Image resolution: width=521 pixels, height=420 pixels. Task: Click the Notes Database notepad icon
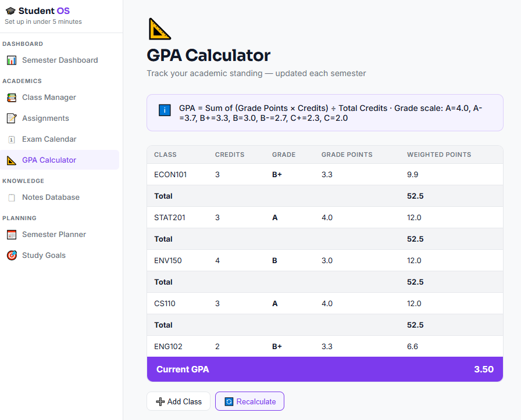[12, 197]
